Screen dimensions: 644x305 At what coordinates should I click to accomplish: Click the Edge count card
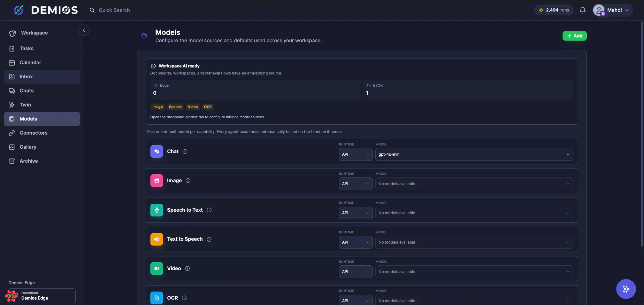[x=255, y=90]
